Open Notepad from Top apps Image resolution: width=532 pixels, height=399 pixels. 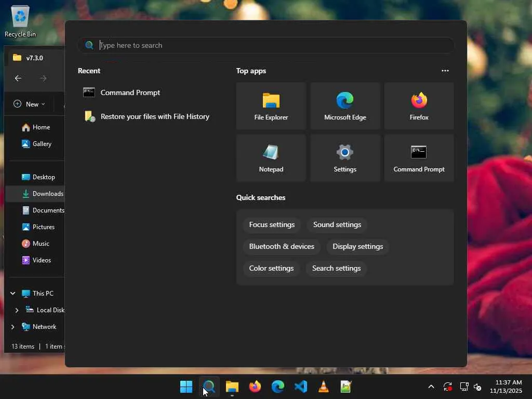(271, 158)
